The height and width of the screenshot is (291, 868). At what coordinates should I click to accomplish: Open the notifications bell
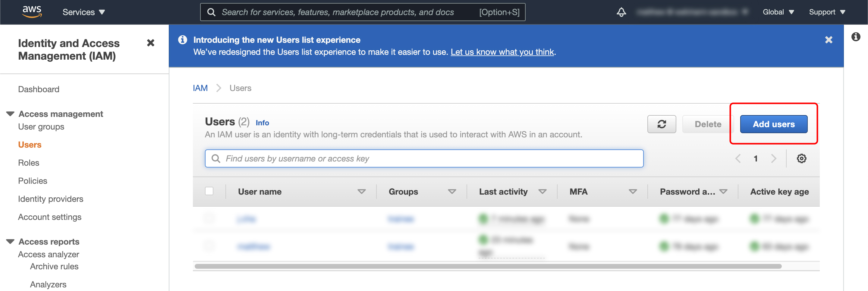tap(621, 12)
